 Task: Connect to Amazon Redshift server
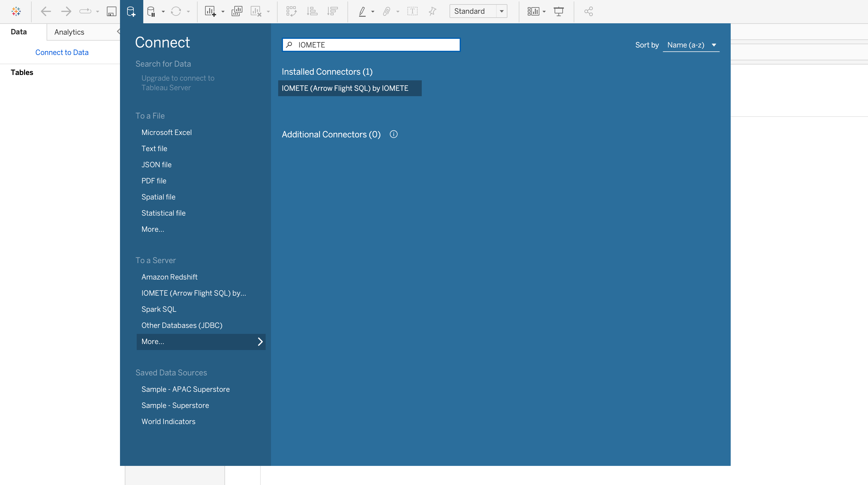pos(170,277)
